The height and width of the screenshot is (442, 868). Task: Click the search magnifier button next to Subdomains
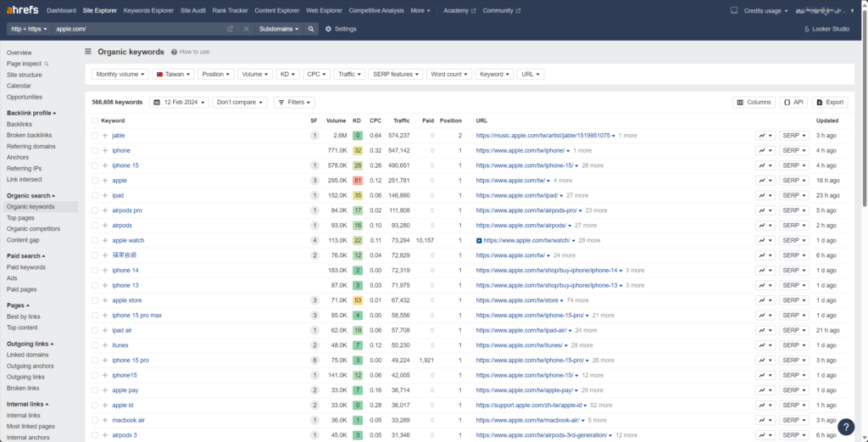point(311,29)
